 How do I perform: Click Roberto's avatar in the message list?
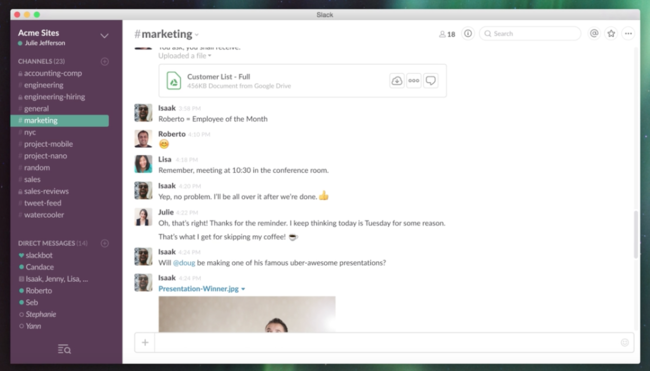coord(143,139)
